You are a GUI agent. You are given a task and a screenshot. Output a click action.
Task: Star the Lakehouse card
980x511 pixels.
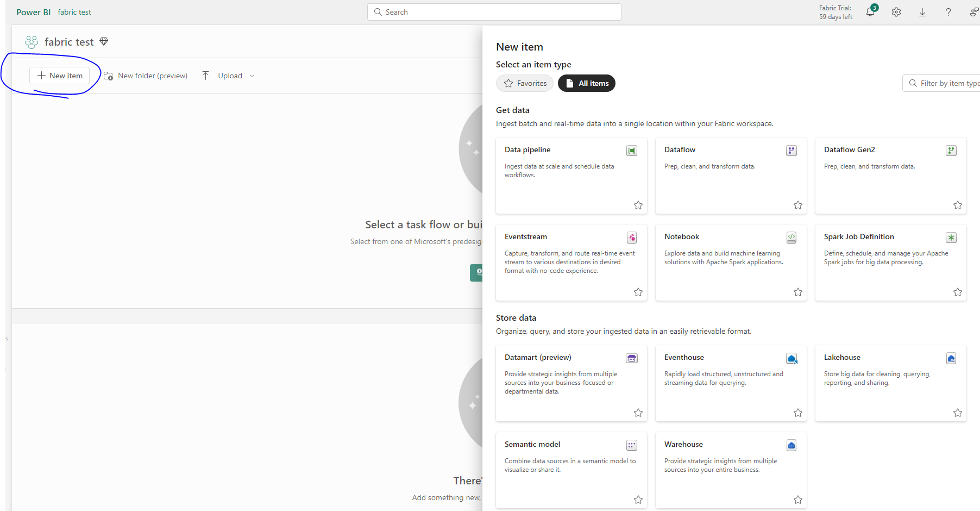pos(958,413)
